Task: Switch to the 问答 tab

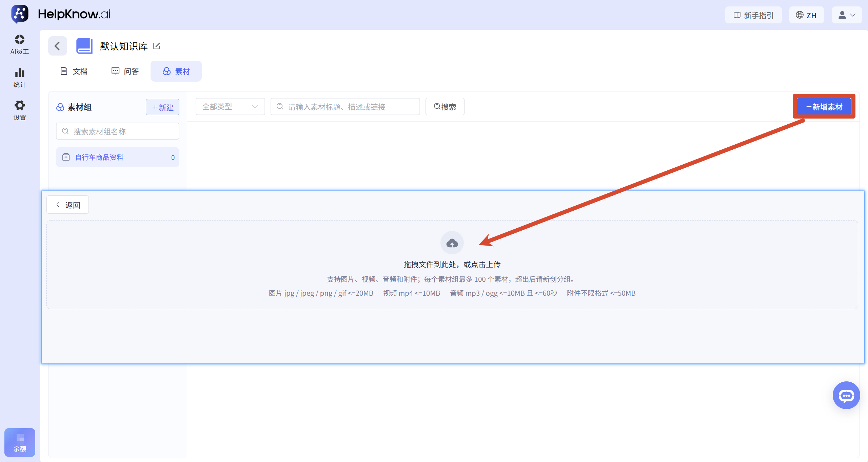Action: point(125,71)
